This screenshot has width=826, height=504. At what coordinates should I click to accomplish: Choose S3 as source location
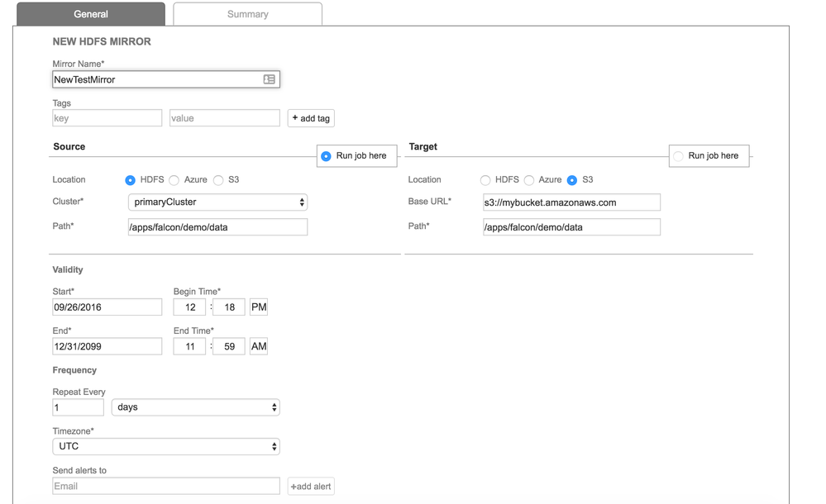[218, 180]
